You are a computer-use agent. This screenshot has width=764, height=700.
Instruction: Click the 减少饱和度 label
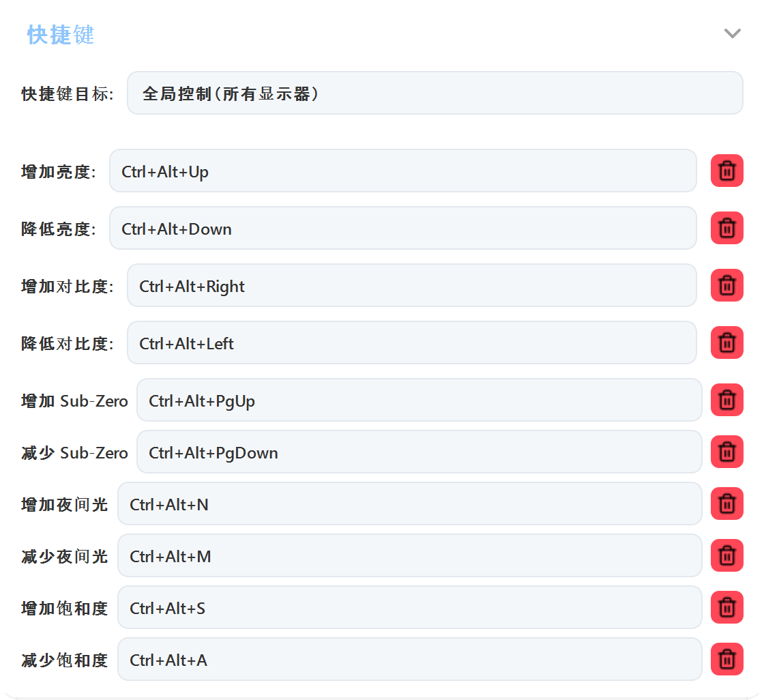[64, 660]
